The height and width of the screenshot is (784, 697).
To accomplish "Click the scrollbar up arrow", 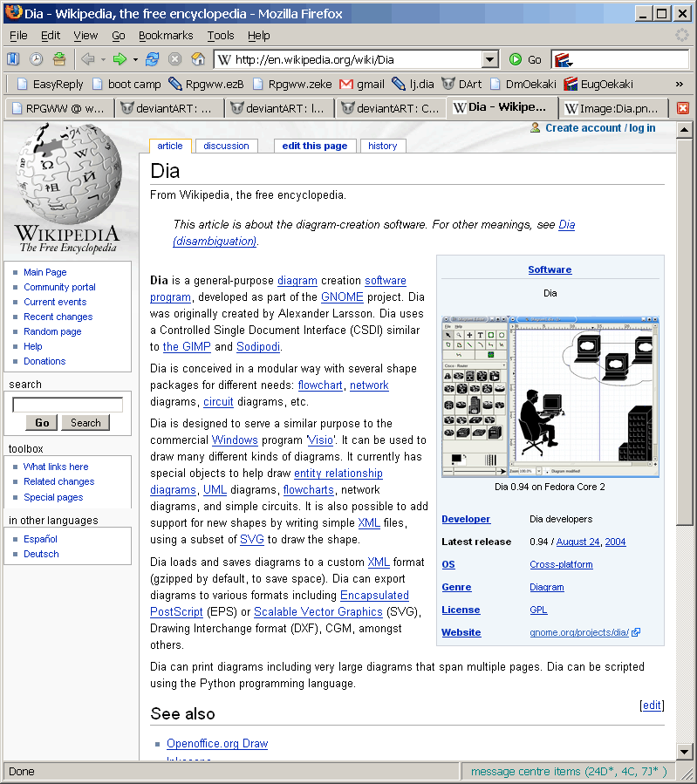I will tap(684, 130).
